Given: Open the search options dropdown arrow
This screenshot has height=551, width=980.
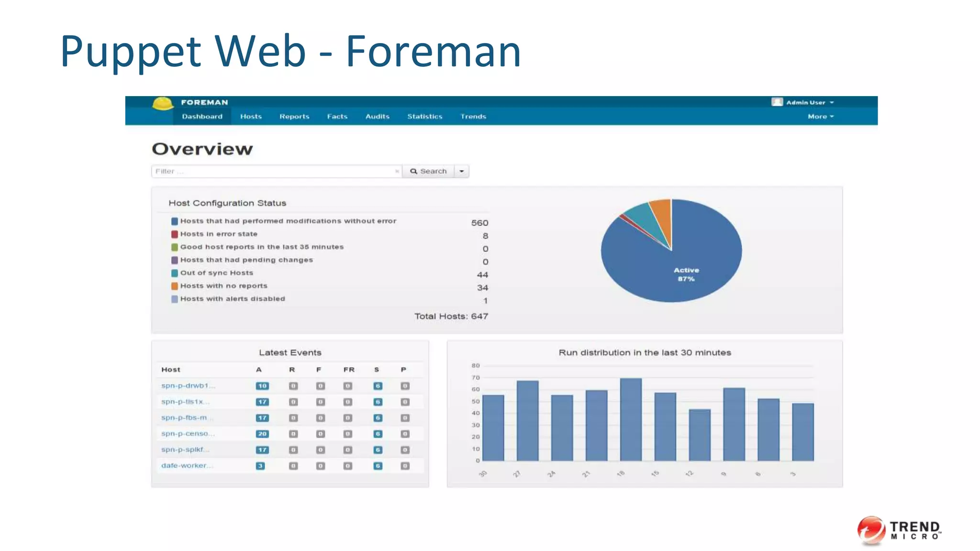Looking at the screenshot, I should [462, 171].
